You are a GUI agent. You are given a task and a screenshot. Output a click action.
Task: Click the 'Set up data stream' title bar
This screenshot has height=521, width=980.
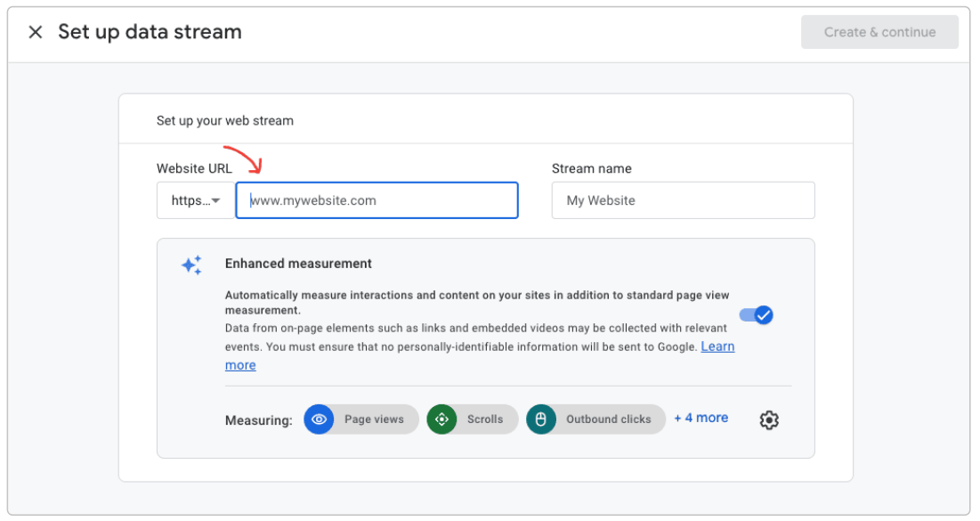coord(149,32)
